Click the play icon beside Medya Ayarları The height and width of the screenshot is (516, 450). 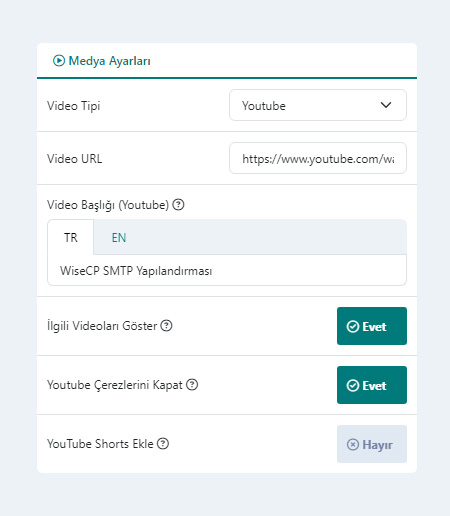[x=59, y=61]
